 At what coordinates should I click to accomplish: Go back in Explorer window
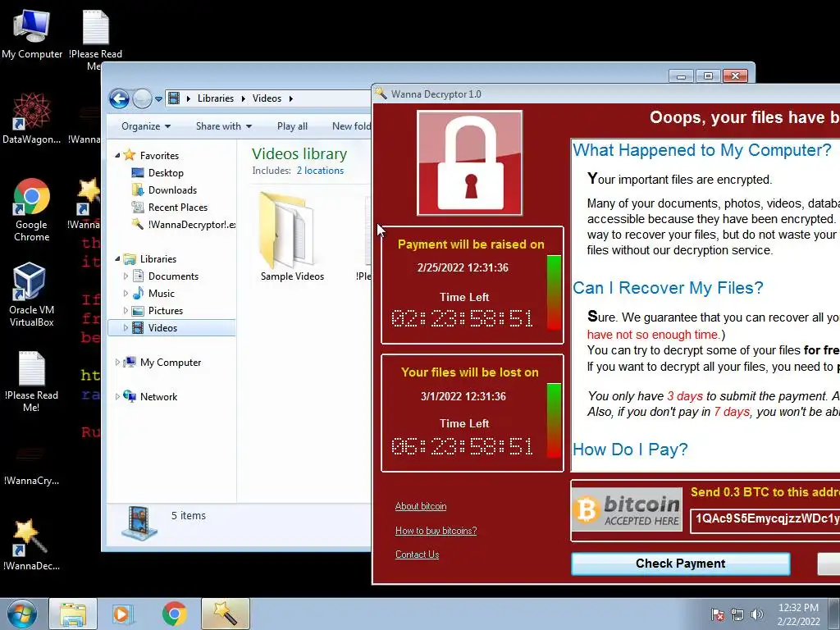coord(119,98)
